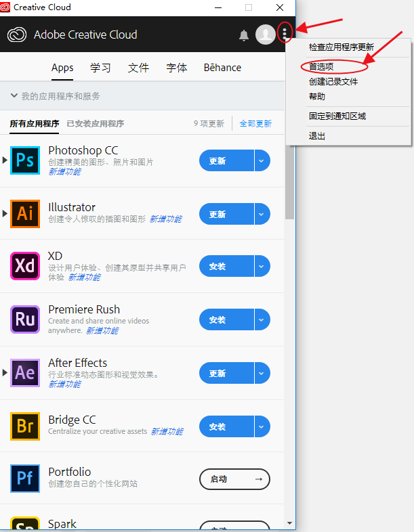Switch to the Behance tab

222,68
